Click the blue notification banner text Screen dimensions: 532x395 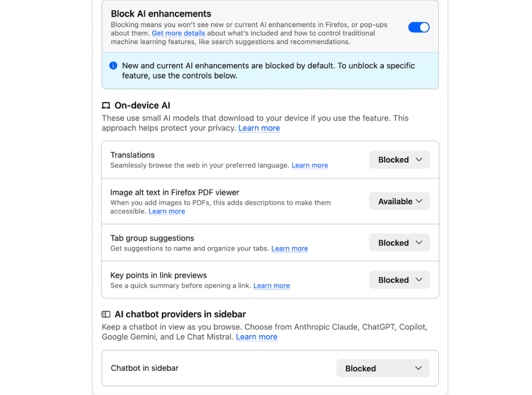(x=265, y=71)
